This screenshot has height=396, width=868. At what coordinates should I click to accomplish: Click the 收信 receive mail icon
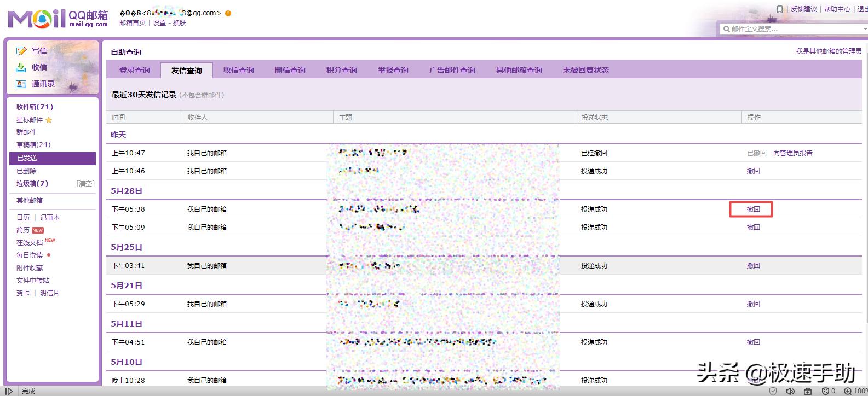21,67
